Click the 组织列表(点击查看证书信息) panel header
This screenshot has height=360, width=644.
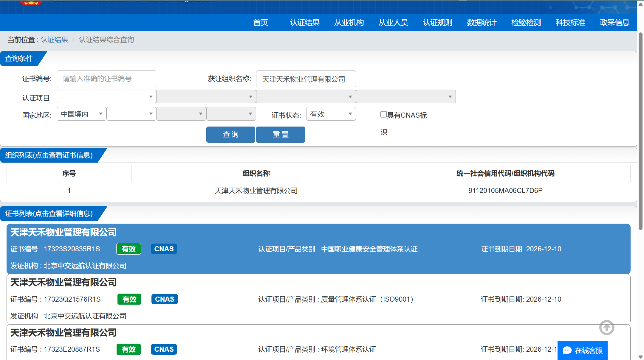tap(49, 155)
